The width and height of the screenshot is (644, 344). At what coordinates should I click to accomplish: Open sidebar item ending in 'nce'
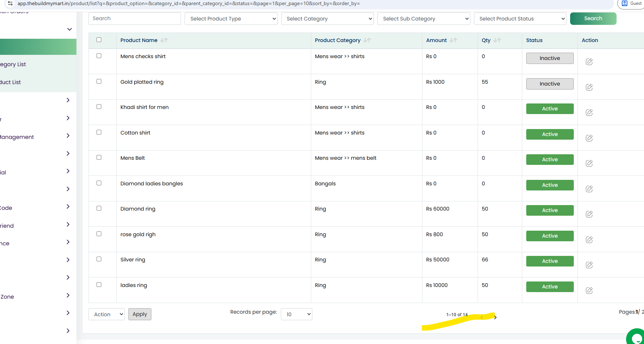tap(5, 243)
